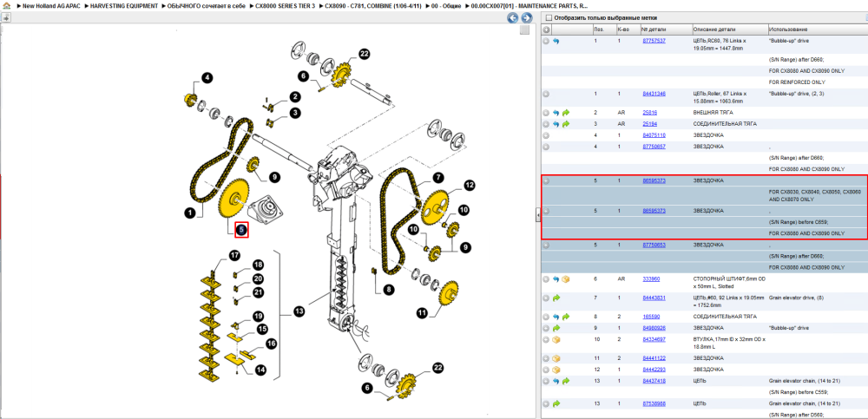868x419 pixels.
Task: Click blue return arrow in row 333960
Action: click(x=556, y=279)
